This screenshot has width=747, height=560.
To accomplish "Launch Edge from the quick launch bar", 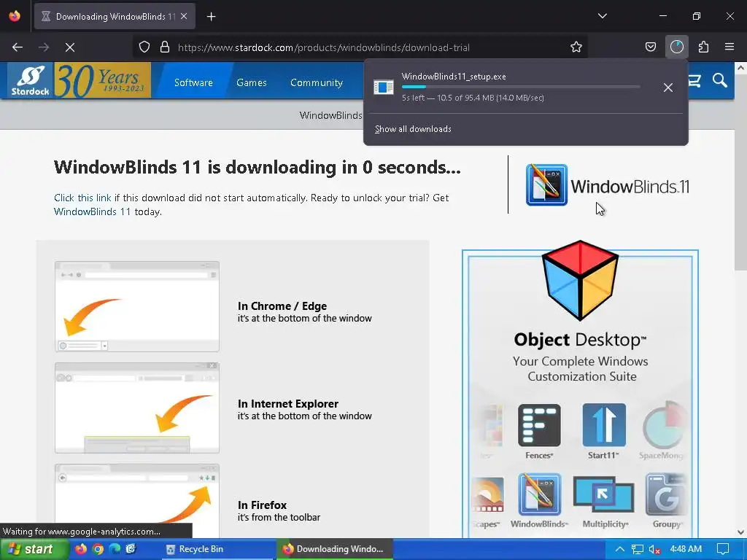I will click(x=115, y=549).
